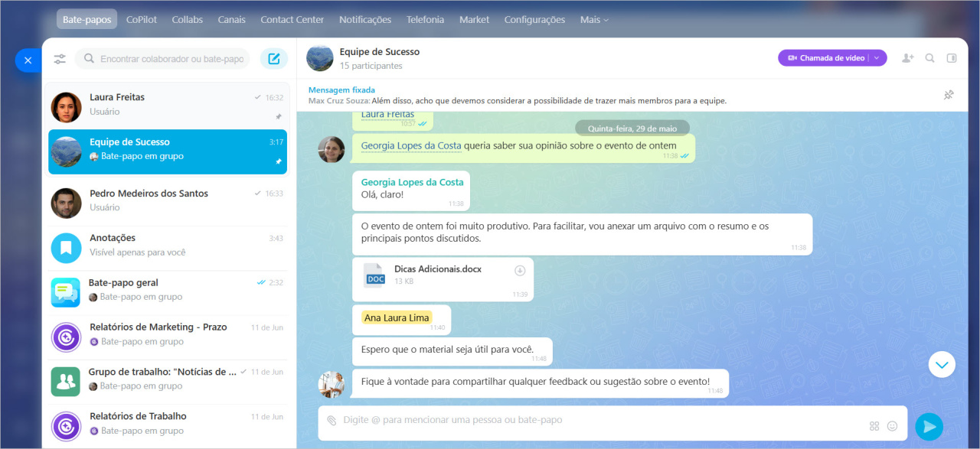This screenshot has height=449, width=980.
Task: Switch to CoPilot tab
Action: pos(142,19)
